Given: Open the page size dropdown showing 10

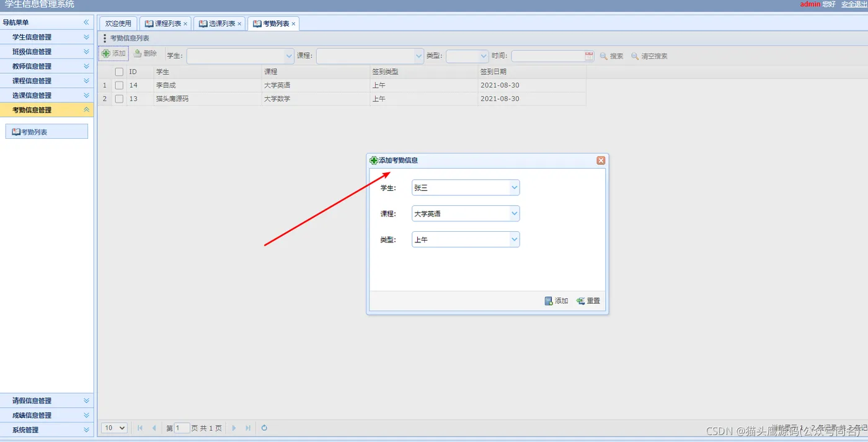Looking at the screenshot, I should click(114, 428).
